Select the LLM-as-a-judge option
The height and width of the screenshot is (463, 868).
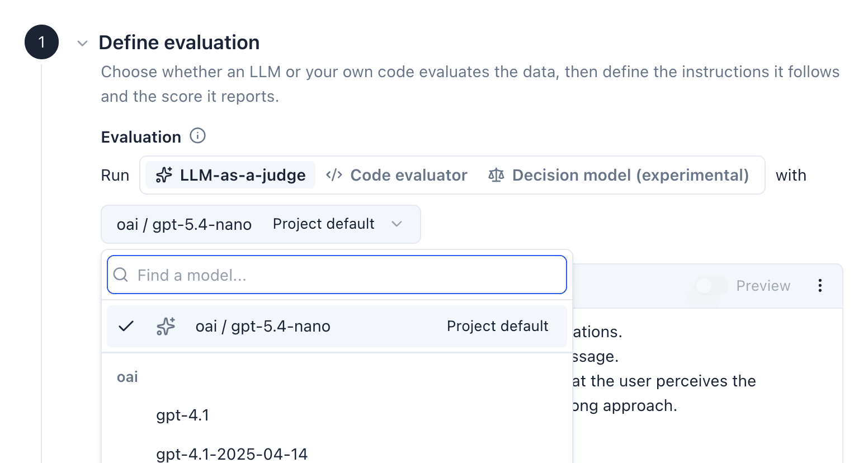[x=230, y=175]
